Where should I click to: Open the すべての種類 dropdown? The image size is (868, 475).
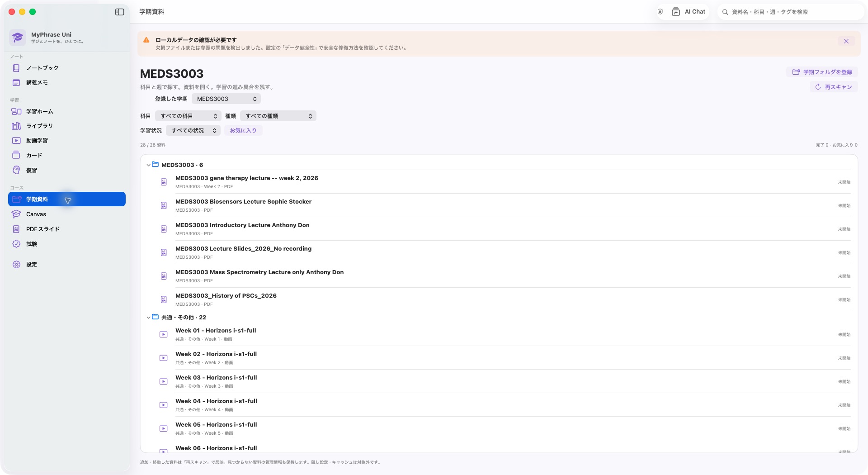coord(278,116)
